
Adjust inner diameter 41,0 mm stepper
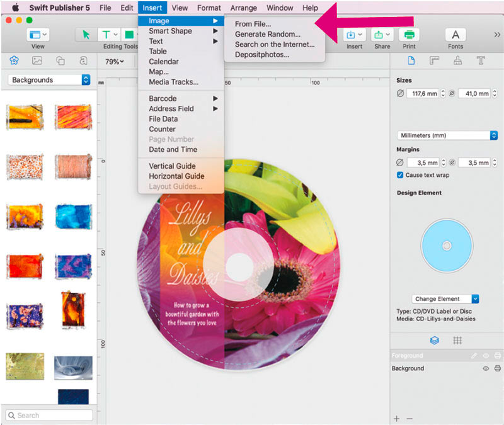[495, 93]
